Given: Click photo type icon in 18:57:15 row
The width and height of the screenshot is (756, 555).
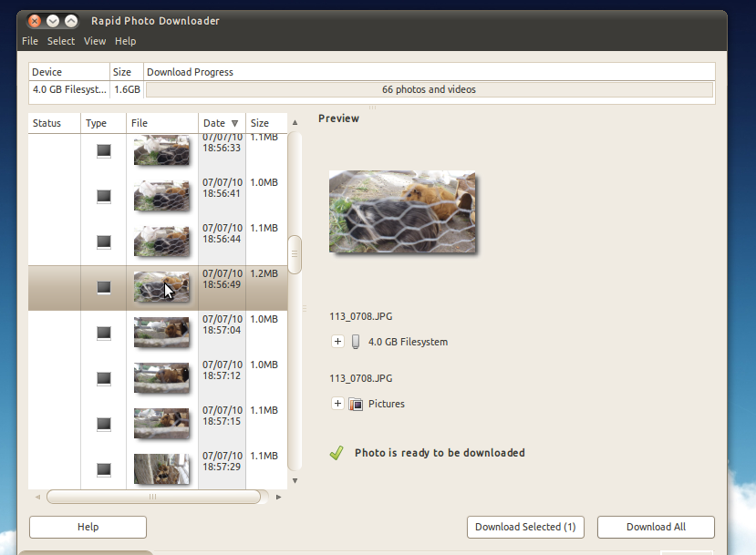Looking at the screenshot, I should [104, 424].
